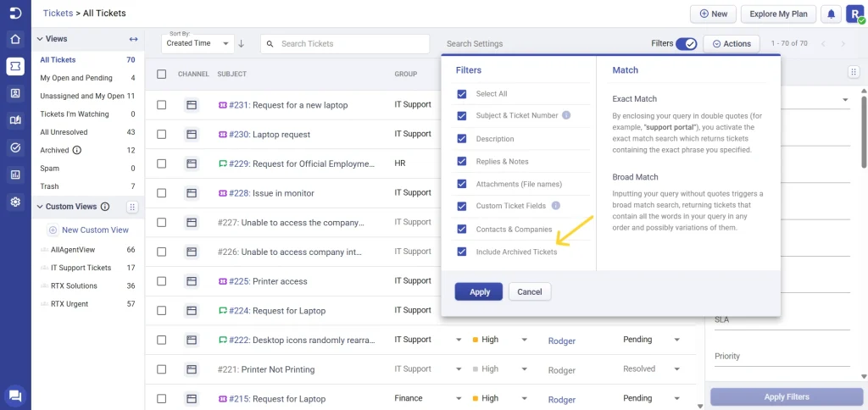Open the Custom Views reorder grid icon
Image resolution: width=868 pixels, height=410 pixels.
click(x=131, y=207)
